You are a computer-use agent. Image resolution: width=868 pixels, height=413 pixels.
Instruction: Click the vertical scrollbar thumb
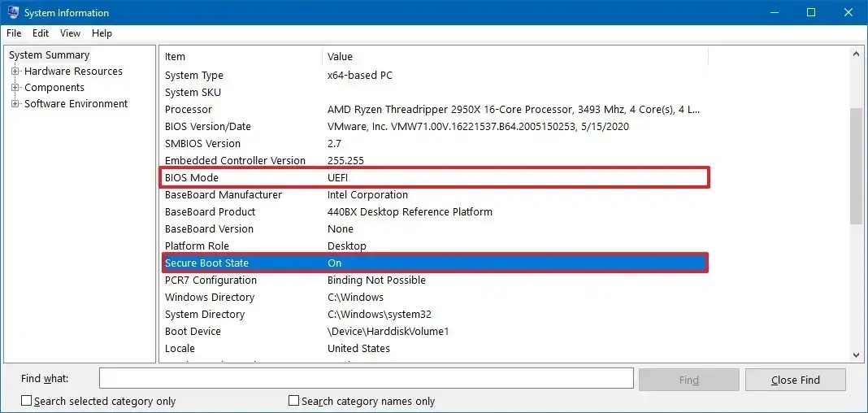(856, 166)
